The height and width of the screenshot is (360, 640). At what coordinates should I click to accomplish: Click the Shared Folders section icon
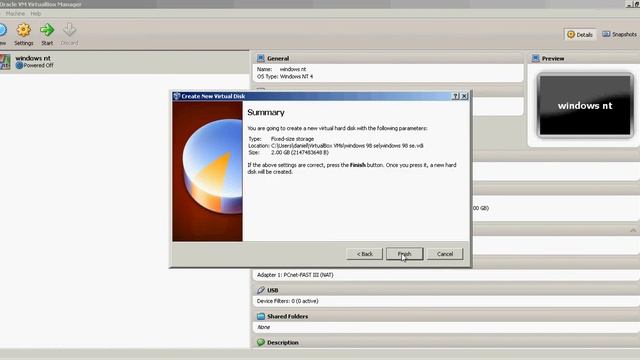click(261, 316)
